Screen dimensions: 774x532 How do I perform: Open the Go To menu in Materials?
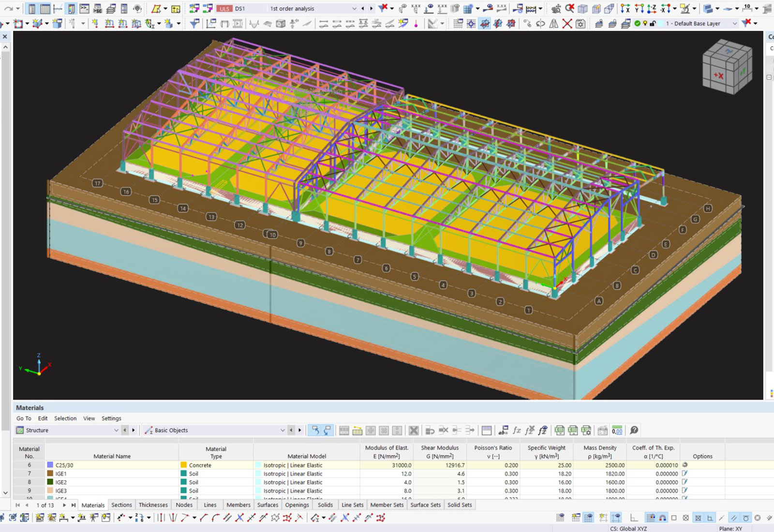click(x=24, y=418)
